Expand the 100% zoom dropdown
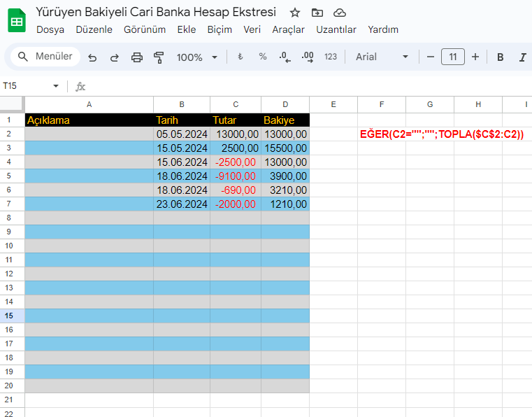 (196, 57)
